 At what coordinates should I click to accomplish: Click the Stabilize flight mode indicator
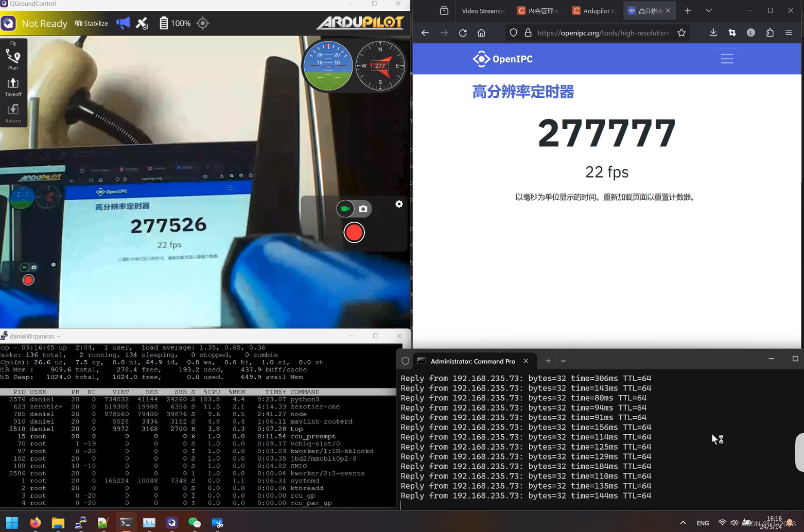(x=92, y=23)
